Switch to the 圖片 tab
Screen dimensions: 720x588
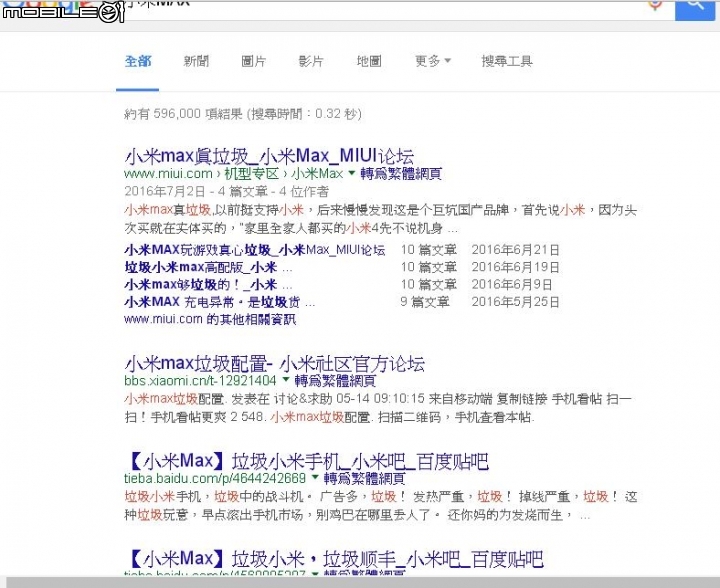tap(253, 61)
